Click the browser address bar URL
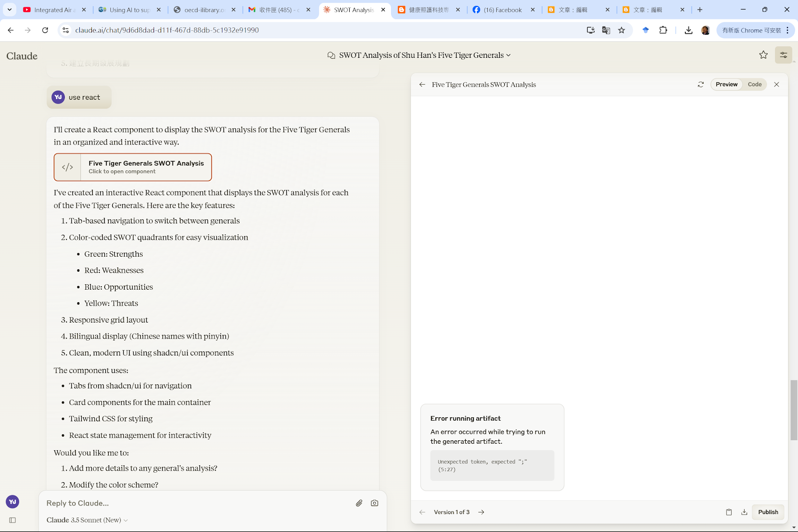798x532 pixels. pyautogui.click(x=167, y=30)
